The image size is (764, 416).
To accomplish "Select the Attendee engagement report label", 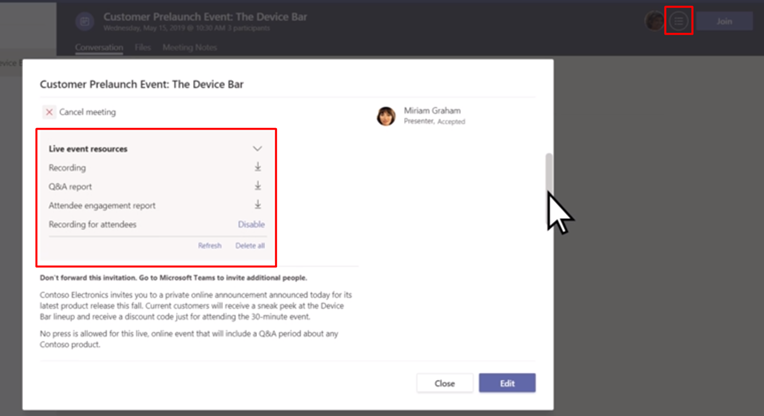I will coord(102,206).
